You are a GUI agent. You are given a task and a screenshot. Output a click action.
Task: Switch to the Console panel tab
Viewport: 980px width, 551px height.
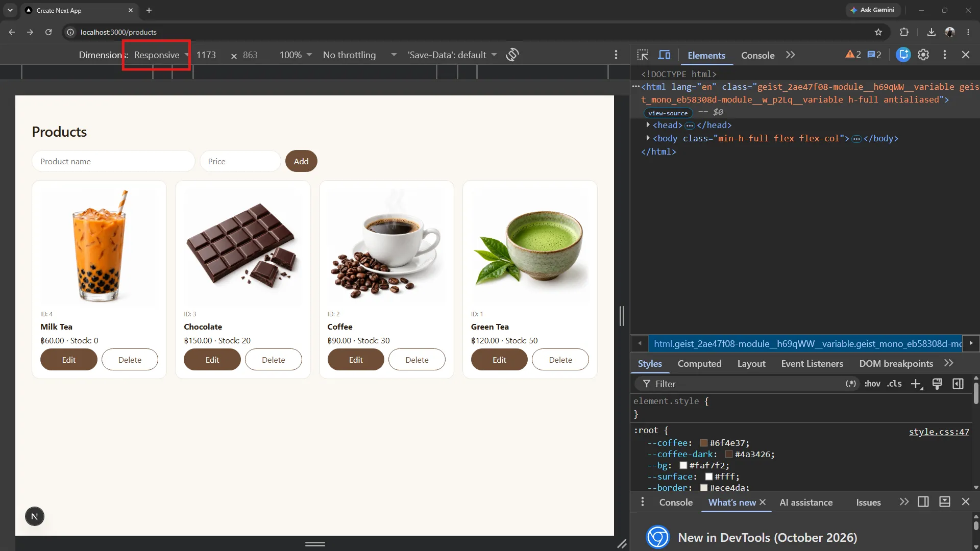[x=757, y=55]
